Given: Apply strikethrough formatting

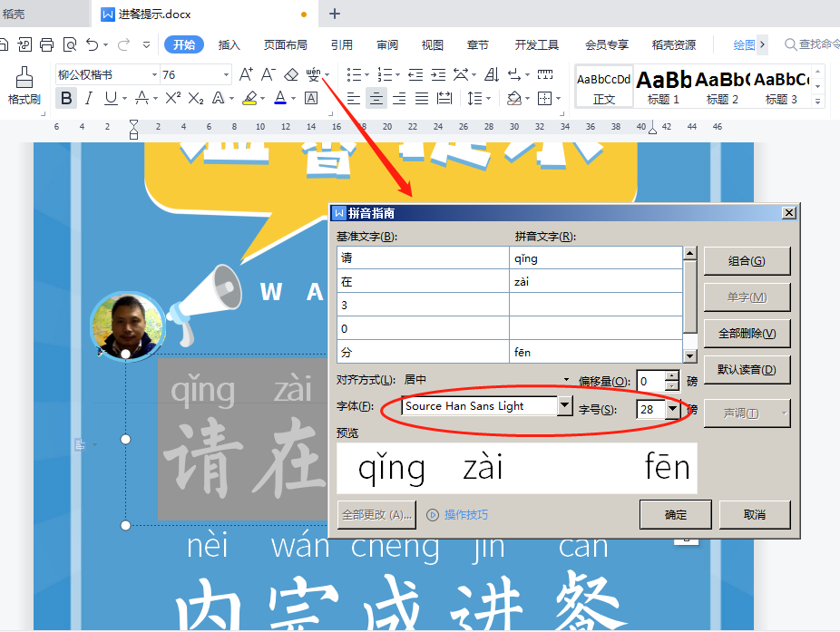Looking at the screenshot, I should (x=142, y=99).
